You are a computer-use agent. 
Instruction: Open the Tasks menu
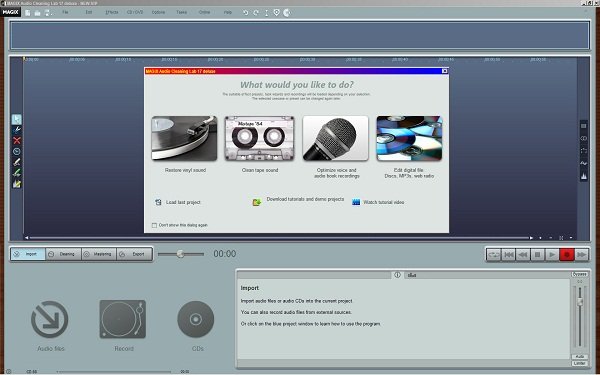(x=181, y=12)
